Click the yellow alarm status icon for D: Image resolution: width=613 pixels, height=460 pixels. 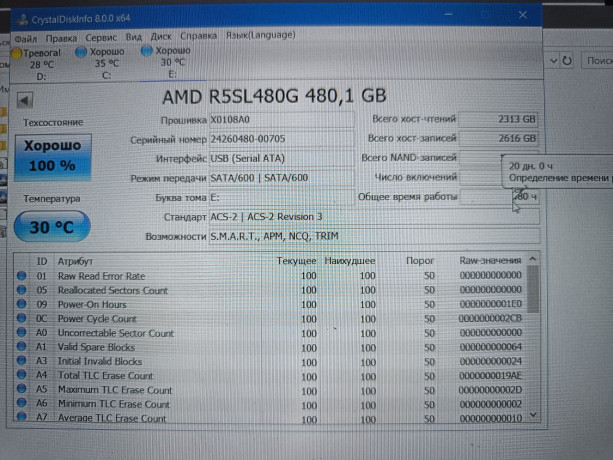point(16,54)
